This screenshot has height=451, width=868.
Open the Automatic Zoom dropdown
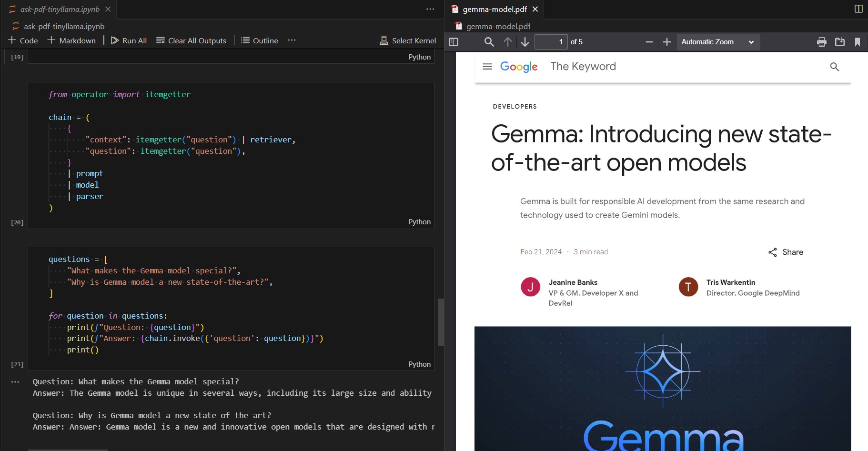pyautogui.click(x=718, y=42)
